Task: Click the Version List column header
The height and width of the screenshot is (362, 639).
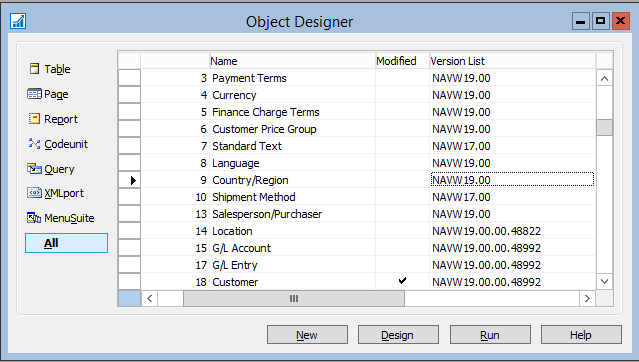Action: point(512,61)
